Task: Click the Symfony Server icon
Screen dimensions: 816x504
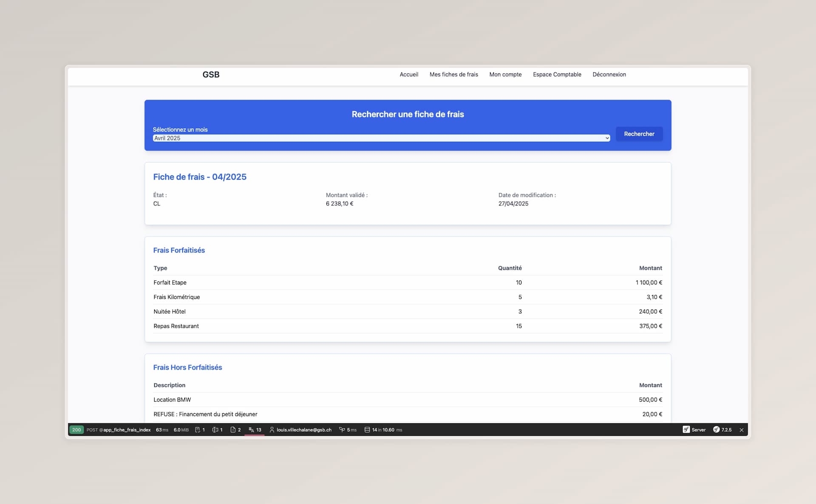Action: coord(686,430)
